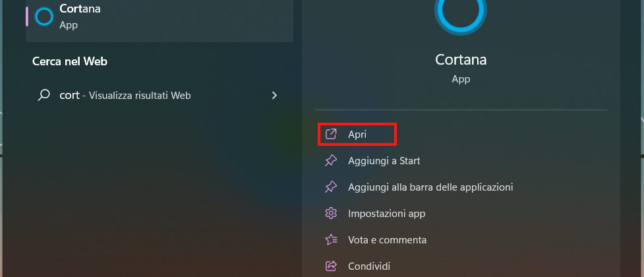Select the "Vota e commenta" text
Image resolution: width=644 pixels, height=277 pixels.
pyautogui.click(x=387, y=239)
